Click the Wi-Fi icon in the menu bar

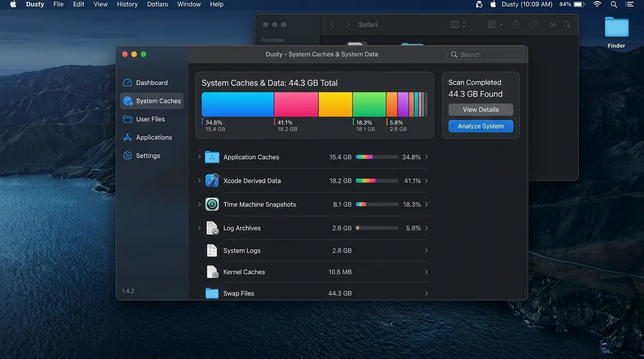(x=597, y=4)
